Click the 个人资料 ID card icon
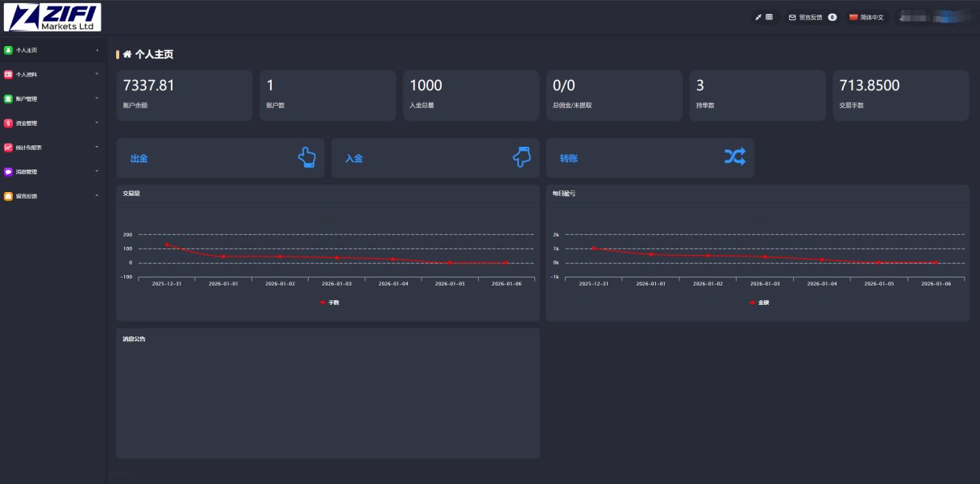The width and height of the screenshot is (980, 484). tap(8, 75)
